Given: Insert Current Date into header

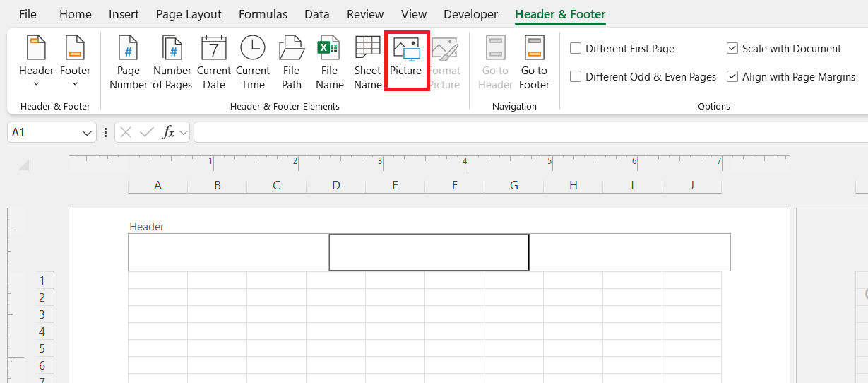Looking at the screenshot, I should pos(214,63).
